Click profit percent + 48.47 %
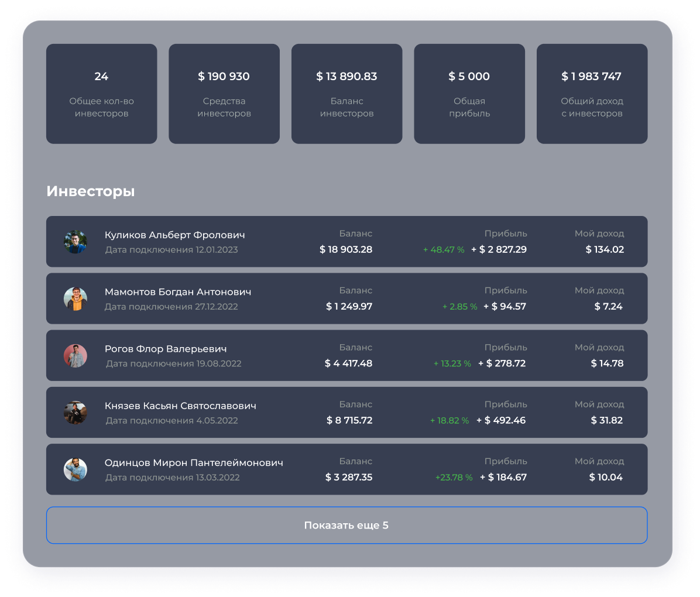This screenshot has height=597, width=700. 444,250
